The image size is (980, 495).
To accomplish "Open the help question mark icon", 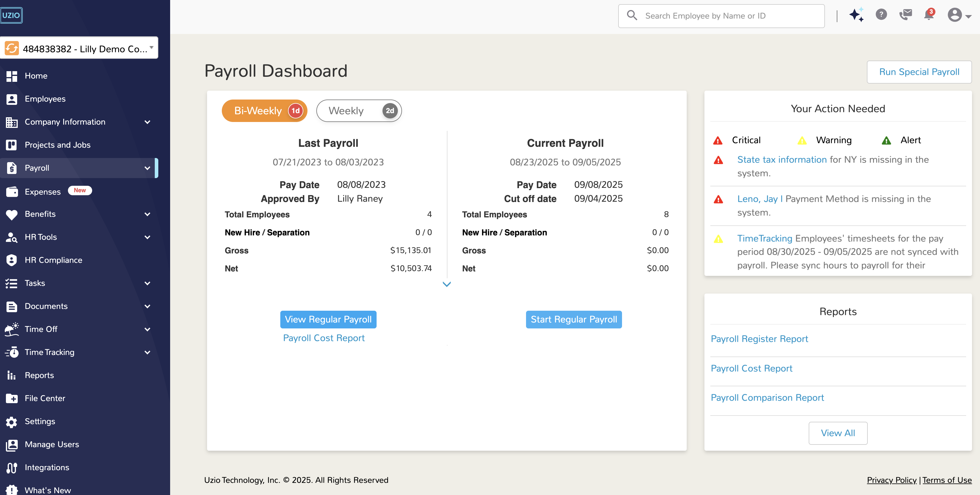I will pos(881,15).
